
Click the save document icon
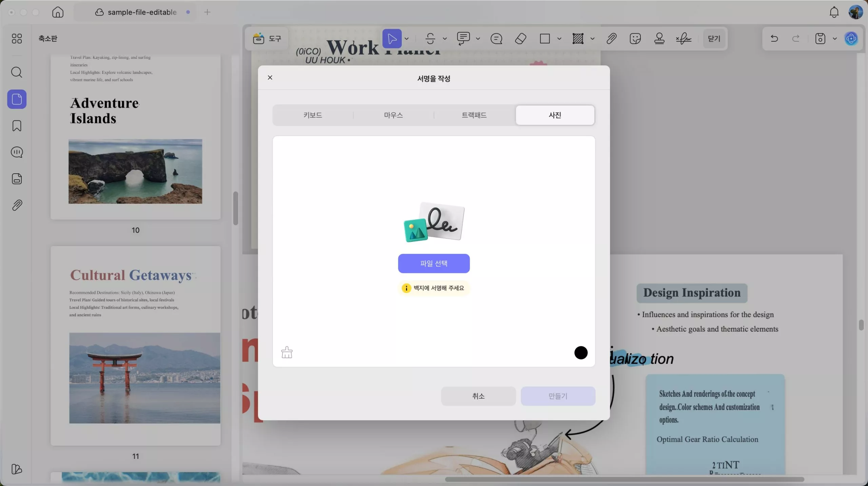pyautogui.click(x=820, y=39)
